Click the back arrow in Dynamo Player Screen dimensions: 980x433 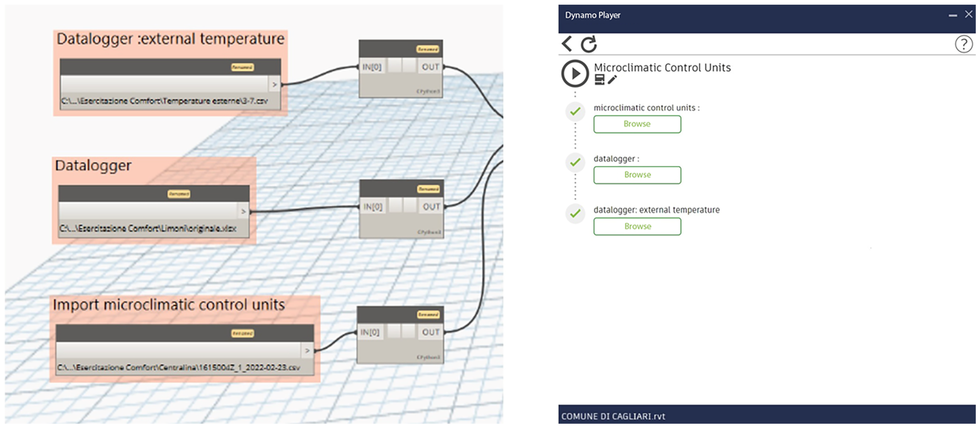pos(567,44)
